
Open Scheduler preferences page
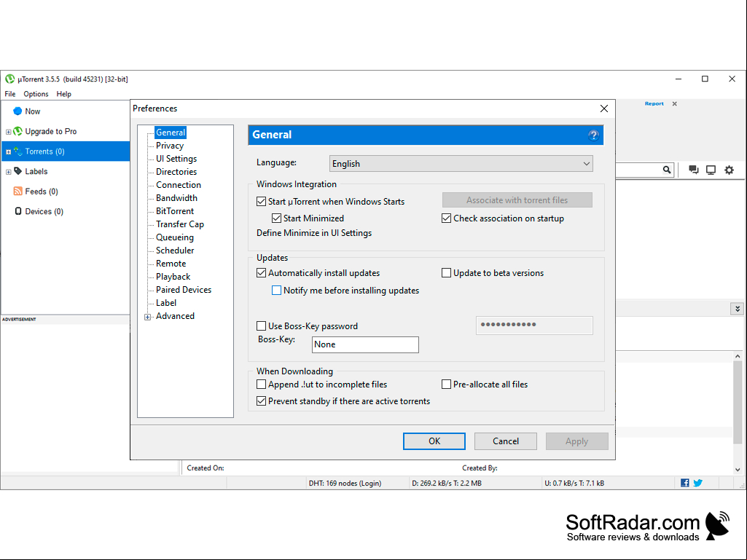[x=175, y=251]
